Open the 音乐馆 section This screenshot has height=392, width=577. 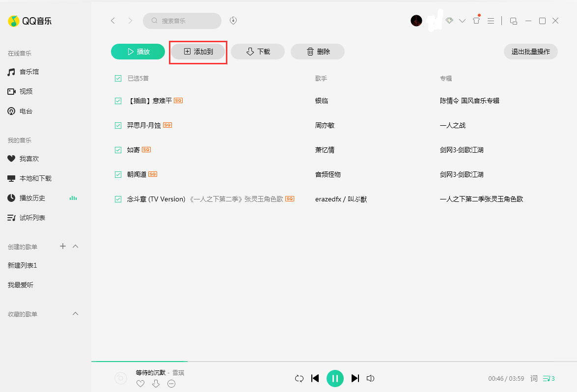point(29,71)
